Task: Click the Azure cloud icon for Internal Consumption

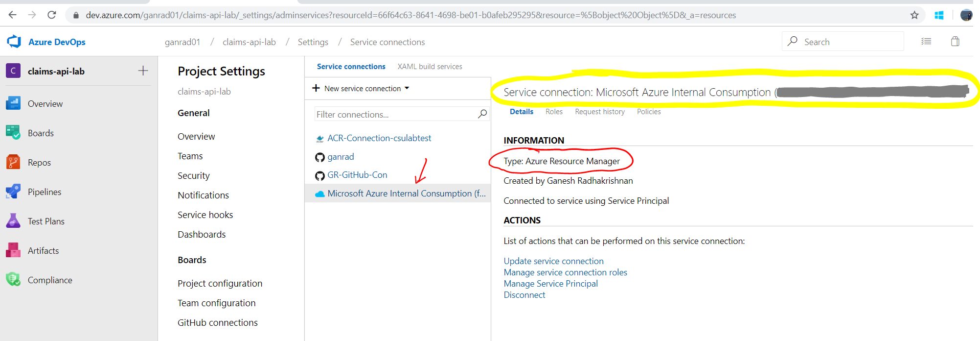Action: pyautogui.click(x=320, y=194)
